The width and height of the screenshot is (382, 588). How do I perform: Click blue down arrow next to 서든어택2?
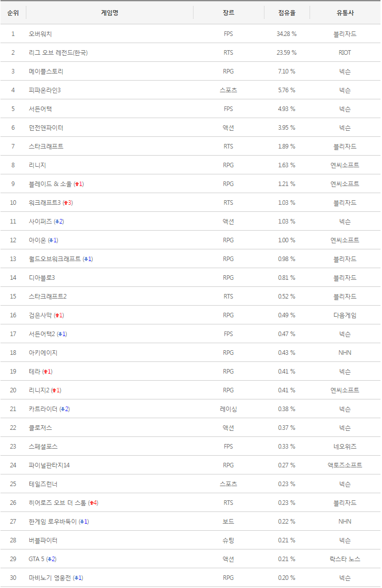point(60,334)
